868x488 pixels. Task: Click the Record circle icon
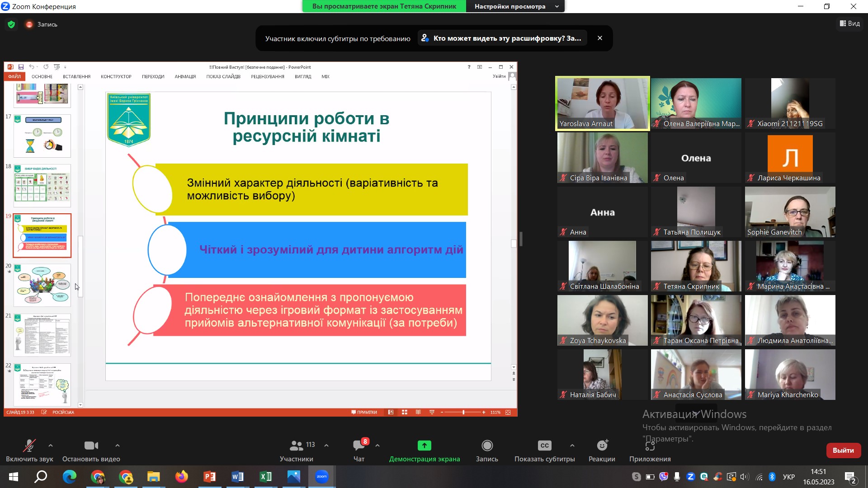tap(487, 446)
